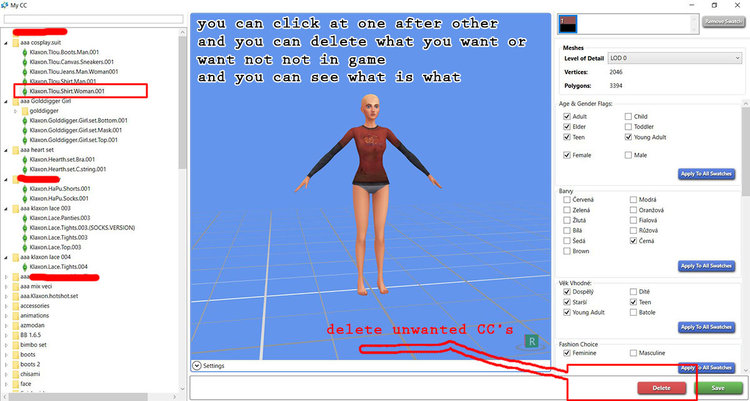Select Klaxon.HaPu.Socks.001 in the tree
The height and width of the screenshot is (401, 750).
point(59,199)
